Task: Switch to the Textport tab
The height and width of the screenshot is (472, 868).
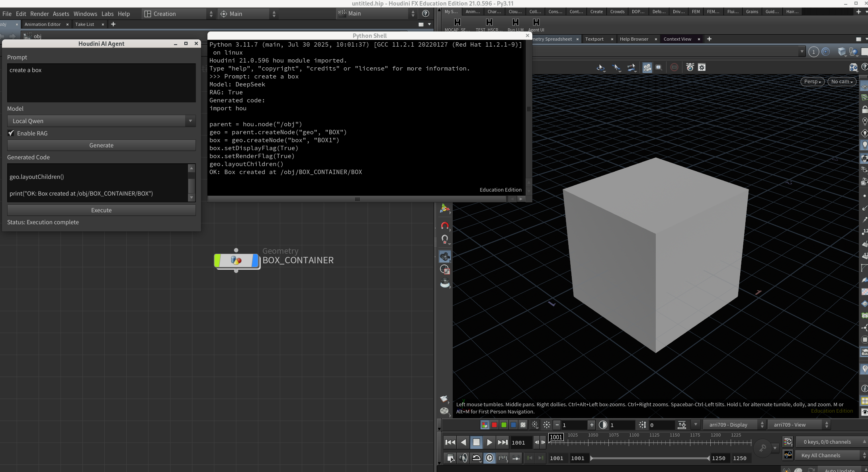Action: tap(594, 39)
